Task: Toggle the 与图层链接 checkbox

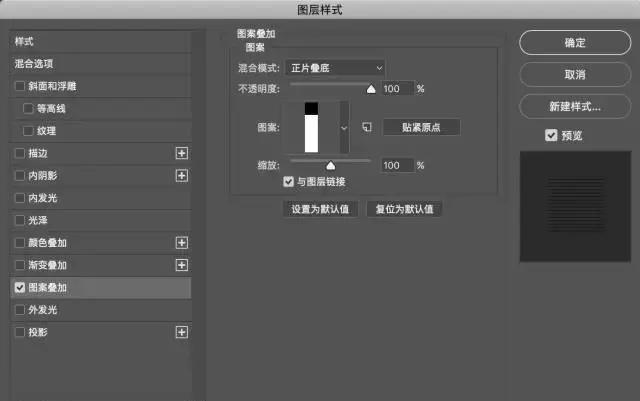Action: coord(289,182)
